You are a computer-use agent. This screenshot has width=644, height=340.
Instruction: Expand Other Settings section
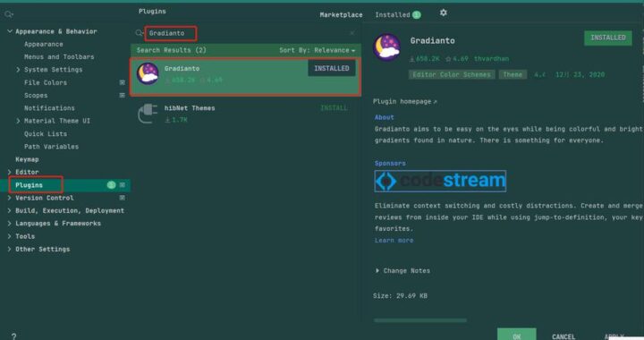point(10,250)
